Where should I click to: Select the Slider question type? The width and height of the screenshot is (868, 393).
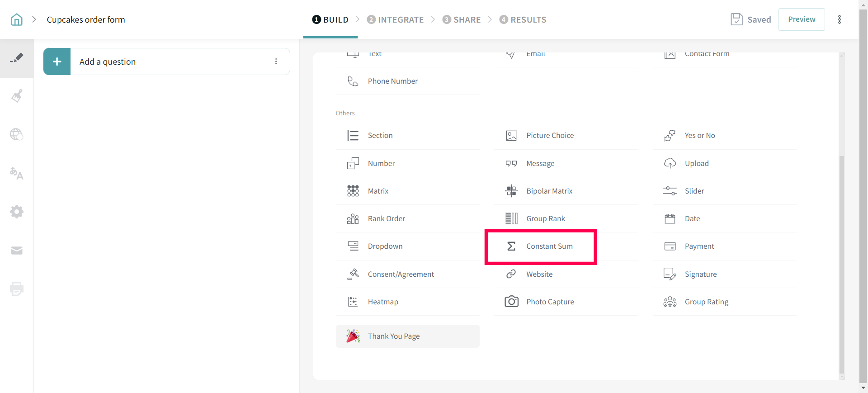click(x=694, y=191)
